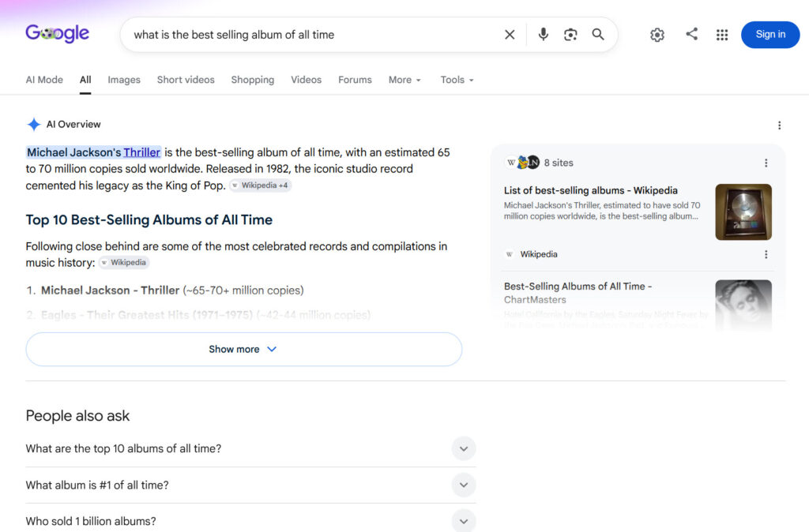The image size is (809, 532).
Task: Open AI Overview three-dot options menu
Action: [x=779, y=126]
